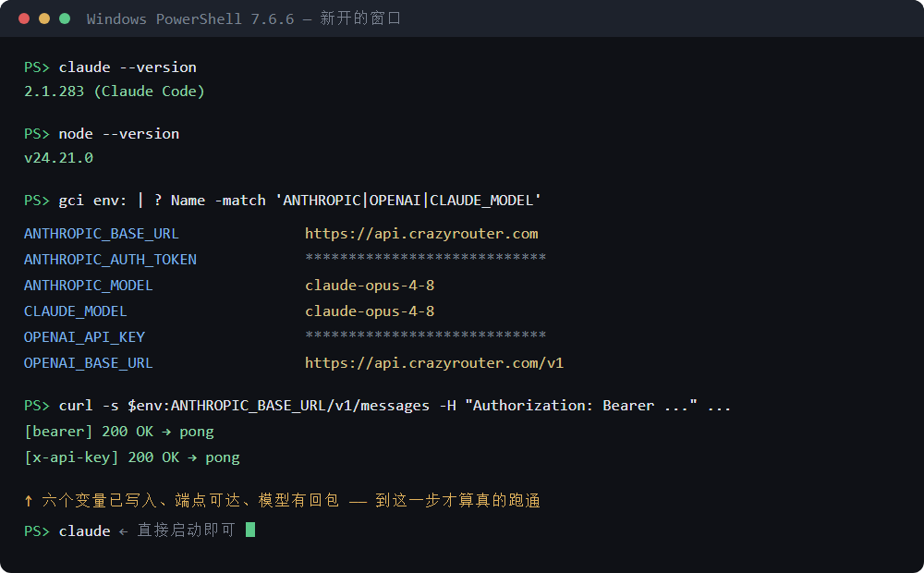
Task: Click the 'https://api.crazyrouter.com/v1' value
Action: pos(434,363)
